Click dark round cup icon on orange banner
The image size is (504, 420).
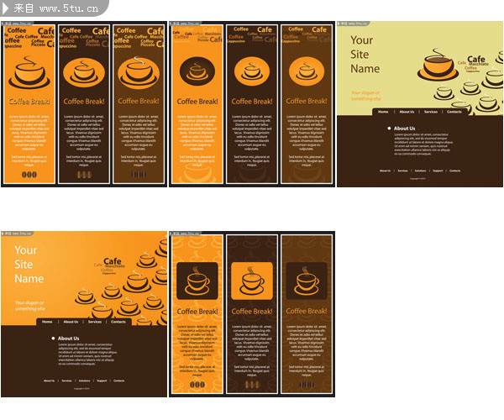(197, 71)
